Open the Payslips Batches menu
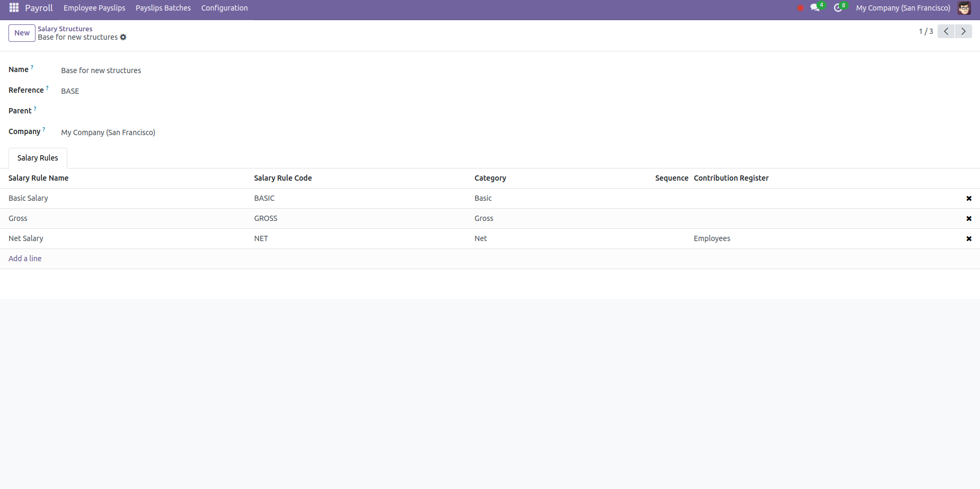The image size is (980, 489). 163,8
